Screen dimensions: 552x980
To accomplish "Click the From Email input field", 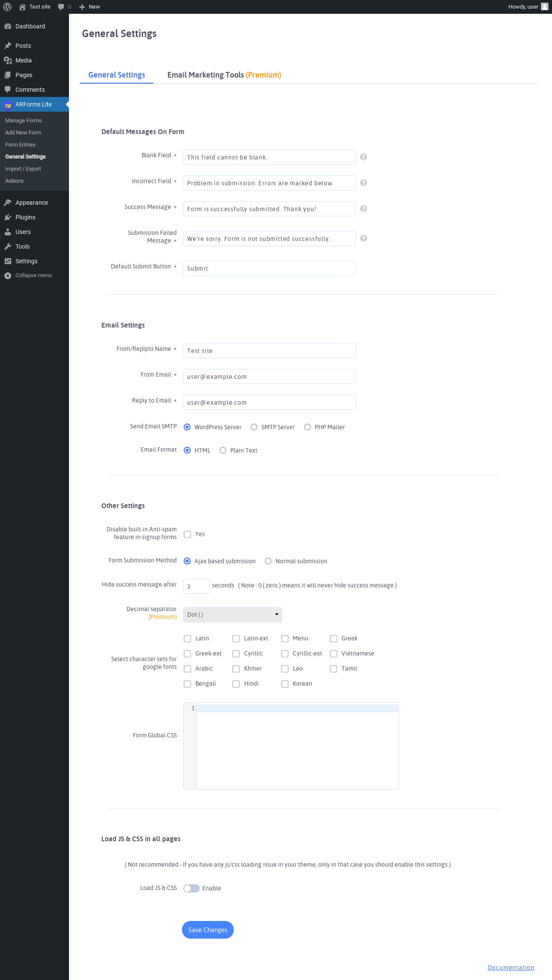I will [x=270, y=376].
